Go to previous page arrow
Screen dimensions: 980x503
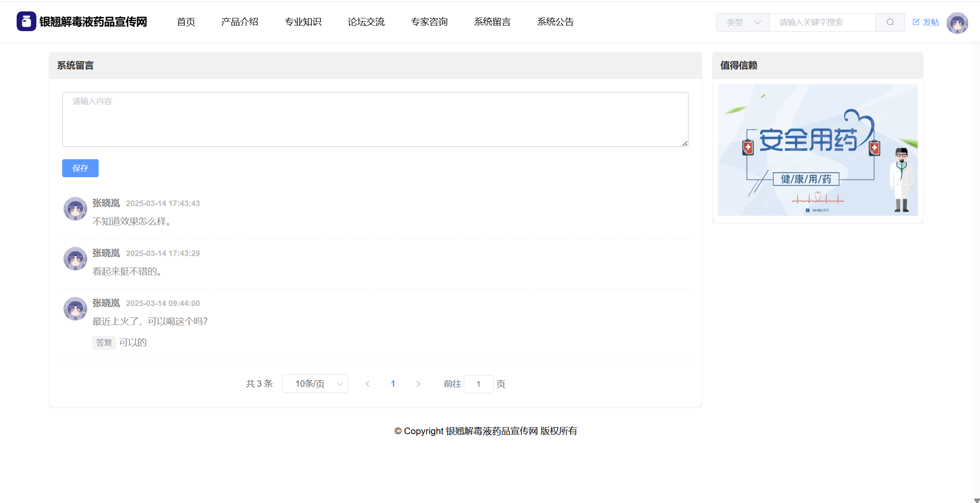[367, 384]
